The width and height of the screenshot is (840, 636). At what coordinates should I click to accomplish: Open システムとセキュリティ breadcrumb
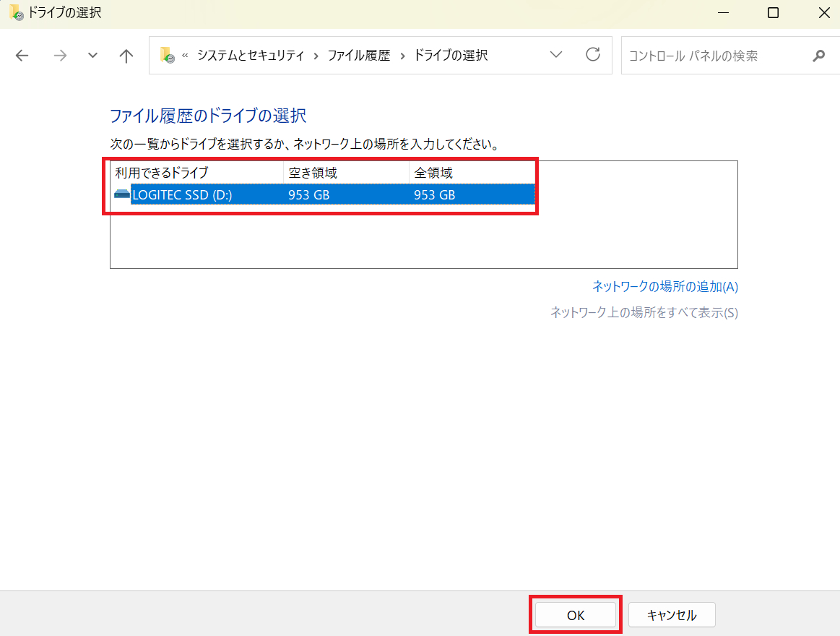point(251,56)
